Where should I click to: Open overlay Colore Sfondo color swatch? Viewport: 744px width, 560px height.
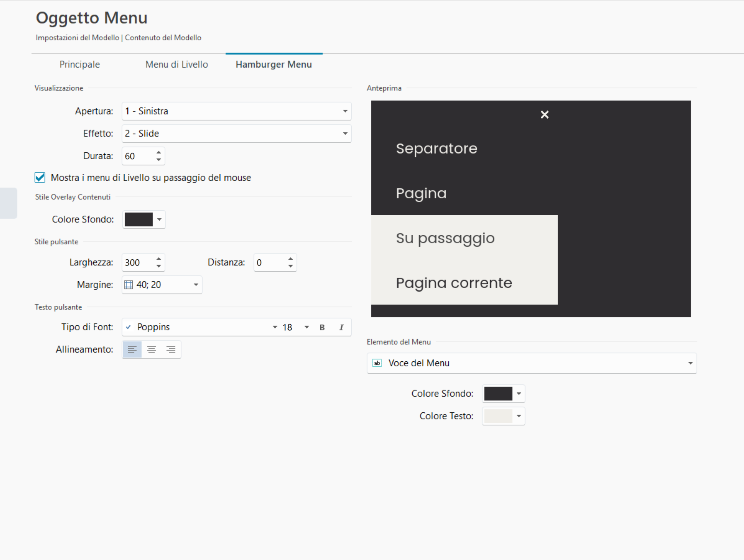(143, 219)
